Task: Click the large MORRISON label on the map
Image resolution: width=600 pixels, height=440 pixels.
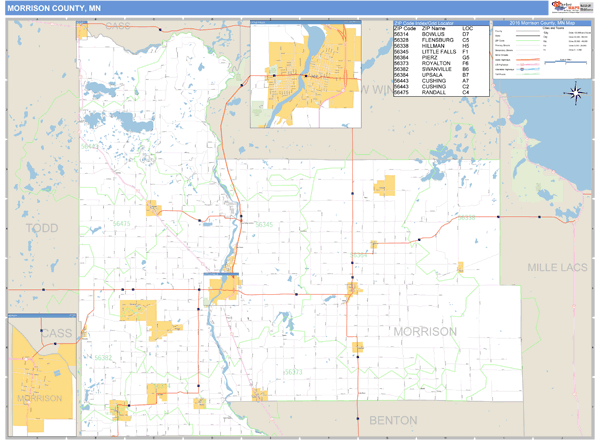Action: (424, 331)
